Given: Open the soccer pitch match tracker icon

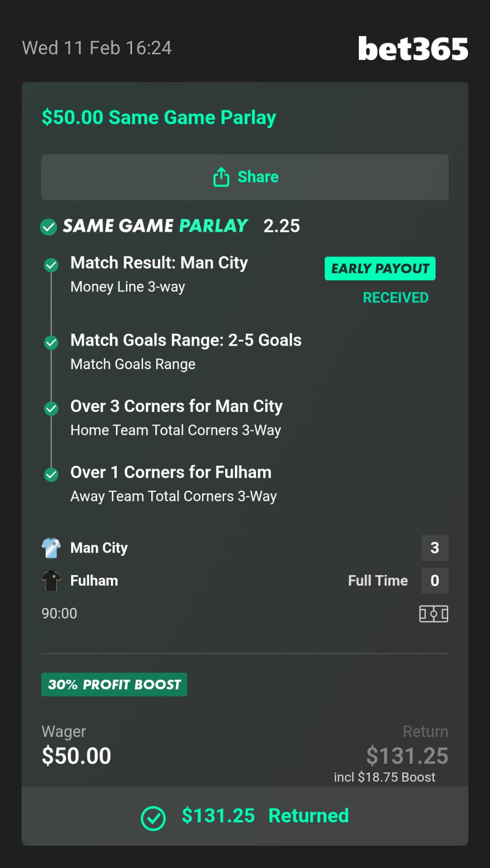Looking at the screenshot, I should pyautogui.click(x=433, y=614).
